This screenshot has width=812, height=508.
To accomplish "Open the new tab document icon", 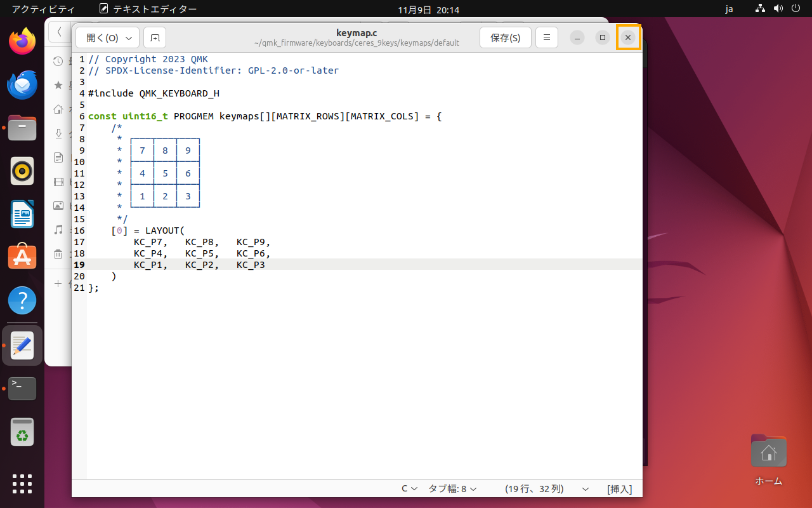I will point(155,37).
